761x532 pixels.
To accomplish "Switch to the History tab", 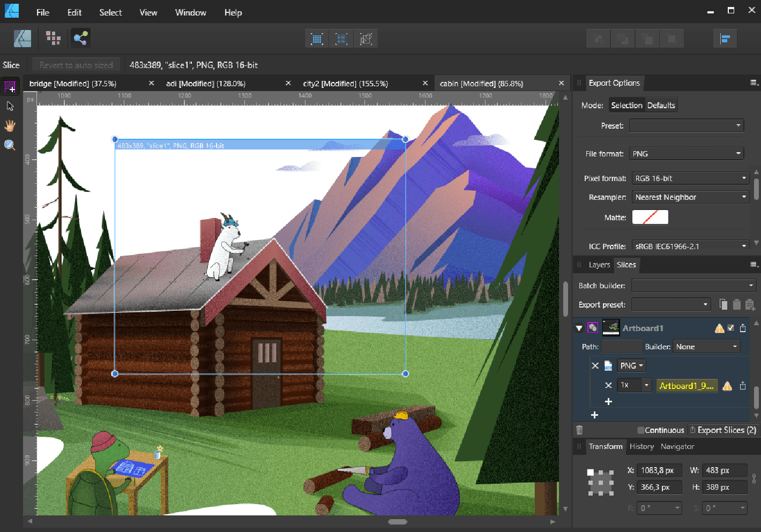I will (641, 446).
